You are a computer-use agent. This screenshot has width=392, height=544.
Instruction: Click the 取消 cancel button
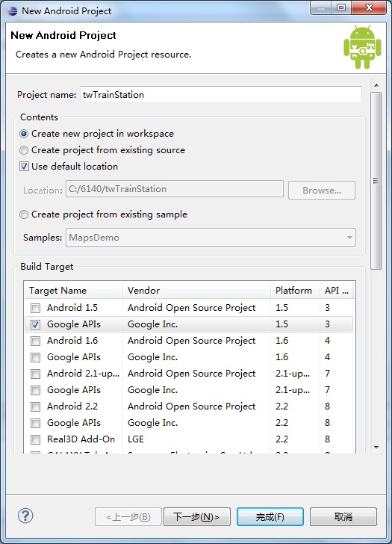pos(343,517)
